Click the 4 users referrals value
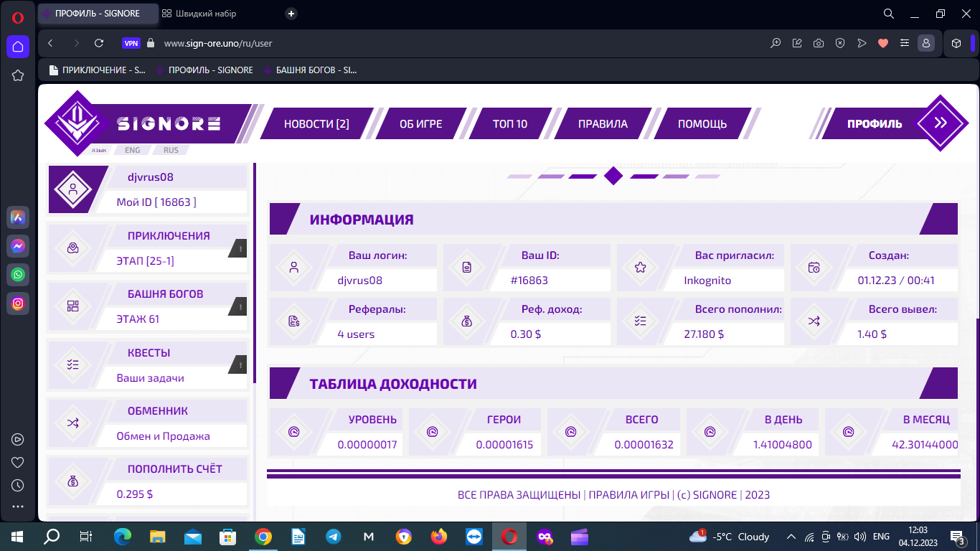980x551 pixels. (x=356, y=334)
